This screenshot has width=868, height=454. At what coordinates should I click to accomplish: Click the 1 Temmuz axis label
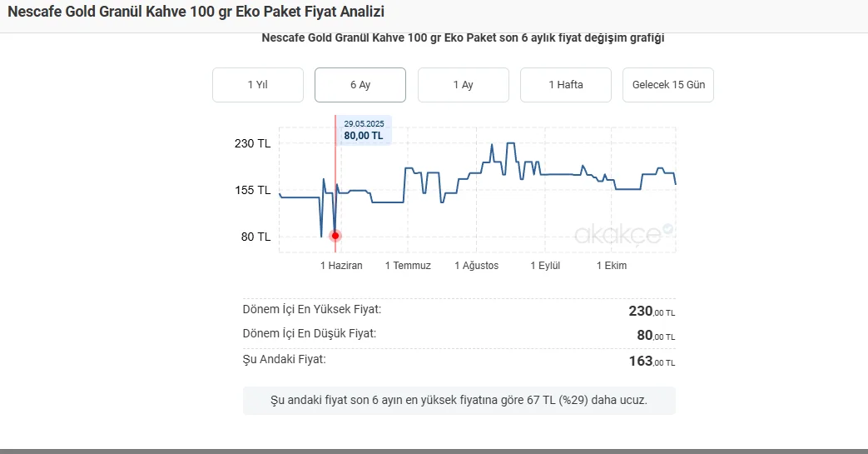click(x=408, y=266)
